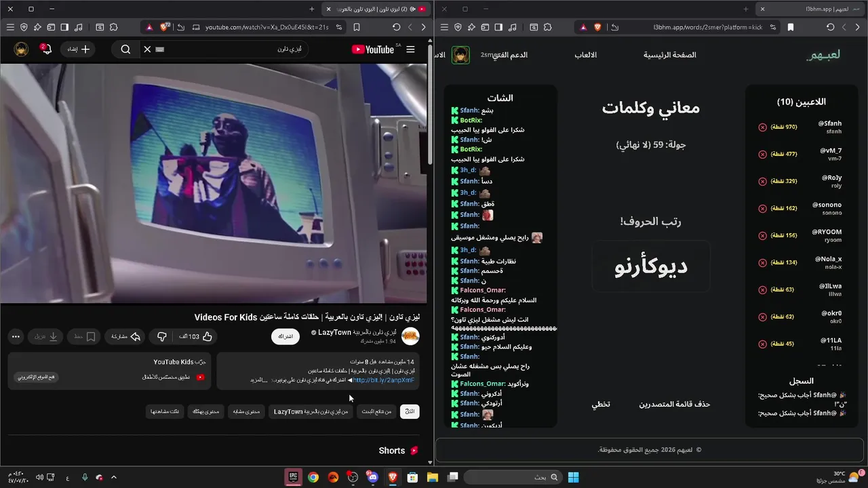
Task: Open the 2smer profile avatar menu
Action: tap(461, 55)
